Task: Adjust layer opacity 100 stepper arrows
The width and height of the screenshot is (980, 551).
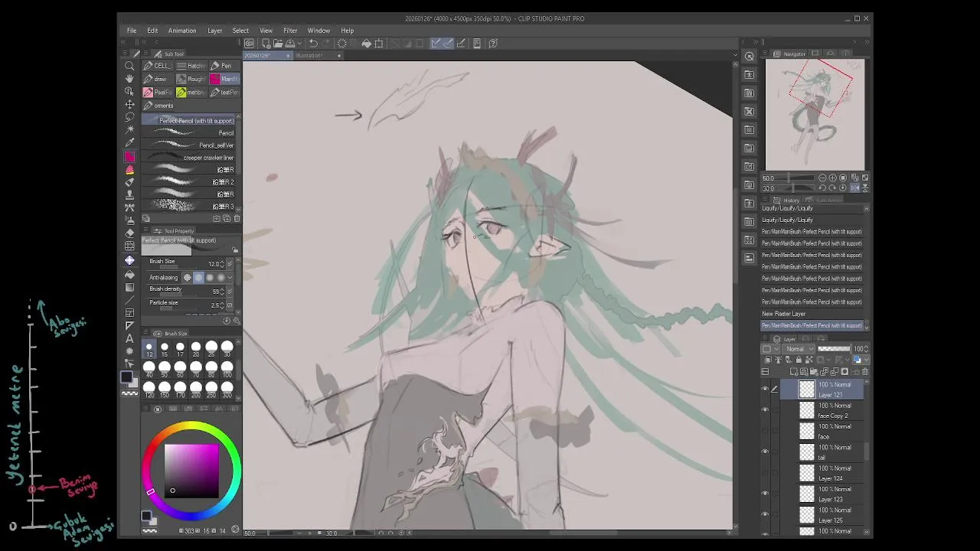Action: click(x=867, y=349)
